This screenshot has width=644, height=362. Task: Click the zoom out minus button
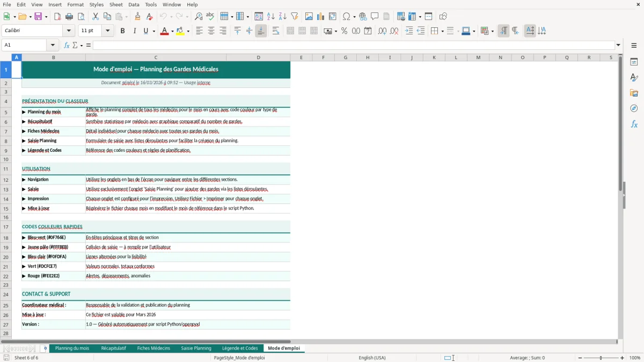coord(580,358)
